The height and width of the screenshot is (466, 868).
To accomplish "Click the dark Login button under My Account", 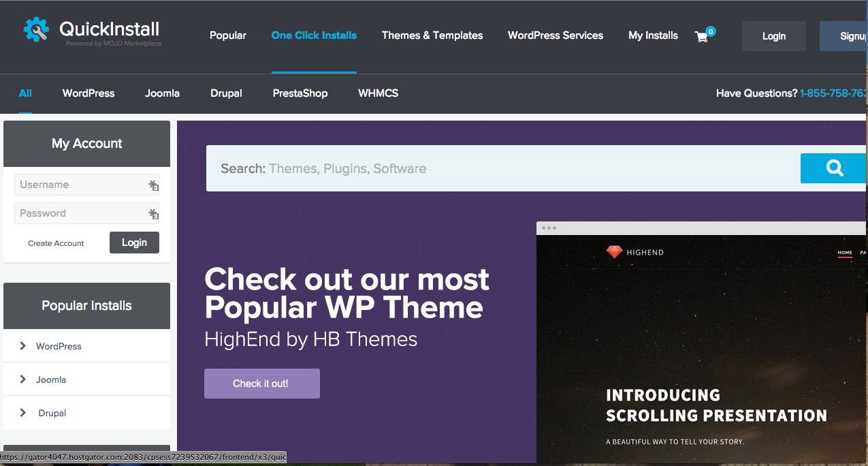I will click(134, 243).
